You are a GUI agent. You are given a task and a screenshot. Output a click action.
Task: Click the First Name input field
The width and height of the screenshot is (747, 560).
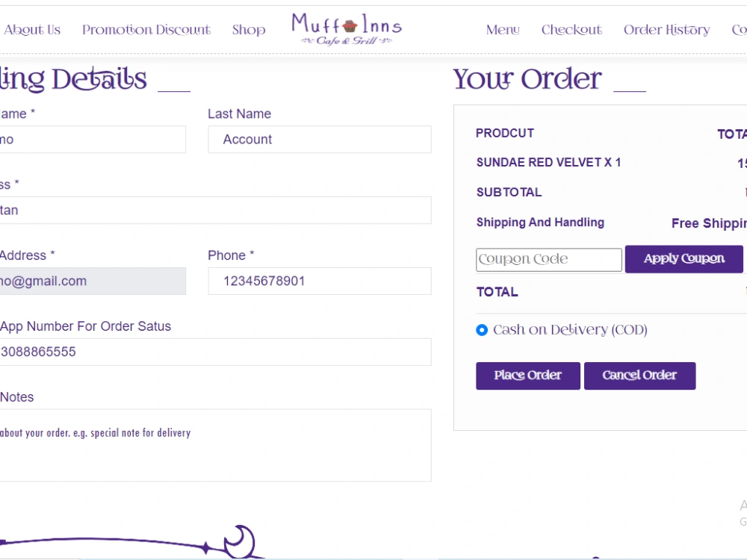(93, 140)
